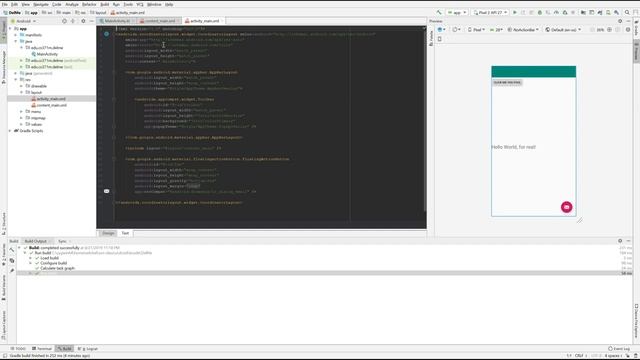Open the Refactor menu
The image size is (640, 360).
[x=89, y=4]
